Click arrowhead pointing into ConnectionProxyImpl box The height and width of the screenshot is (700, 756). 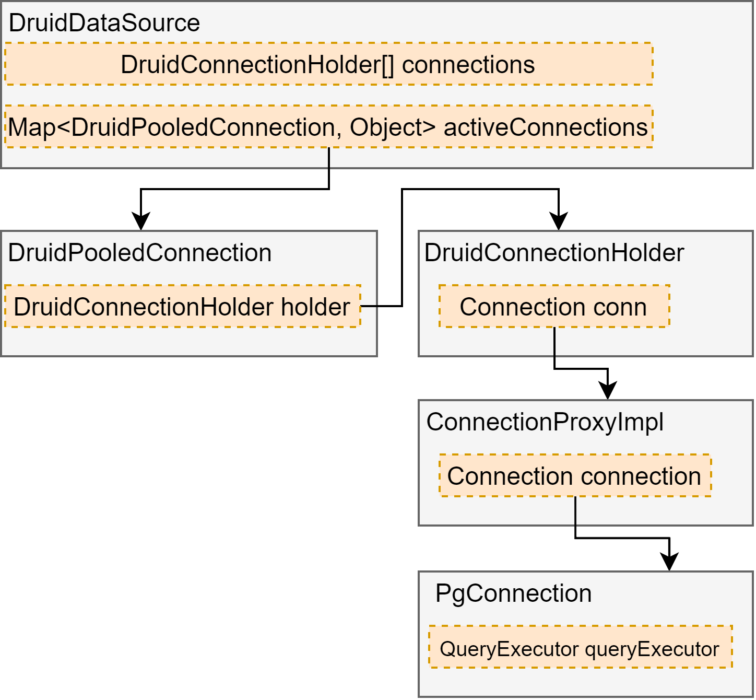608,390
